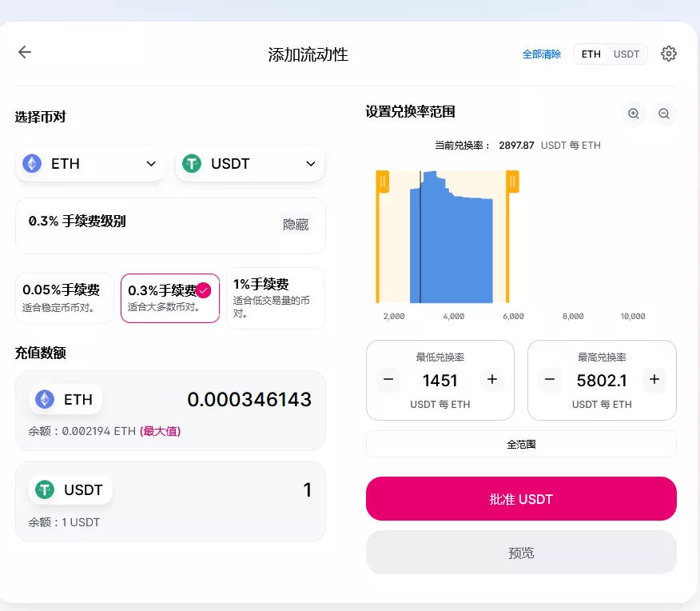Open the ETH token dropdown
Image resolution: width=700 pixels, height=611 pixels.
coord(89,163)
